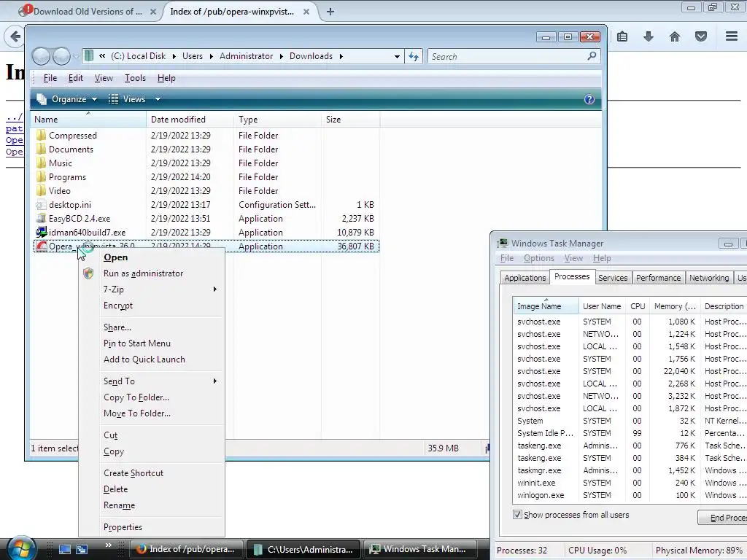Toggle Show processes from all users
Screen dimensions: 747x560
[x=517, y=514]
